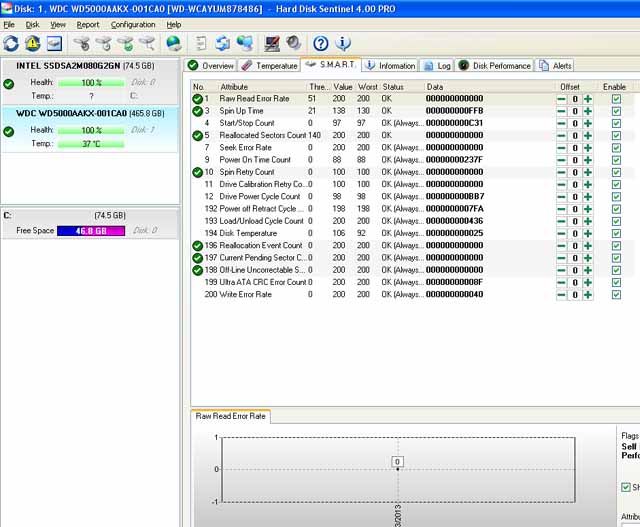Viewport: 640px width, 527px height.
Task: Click the speaker sound toolbar icon
Action: (293, 43)
